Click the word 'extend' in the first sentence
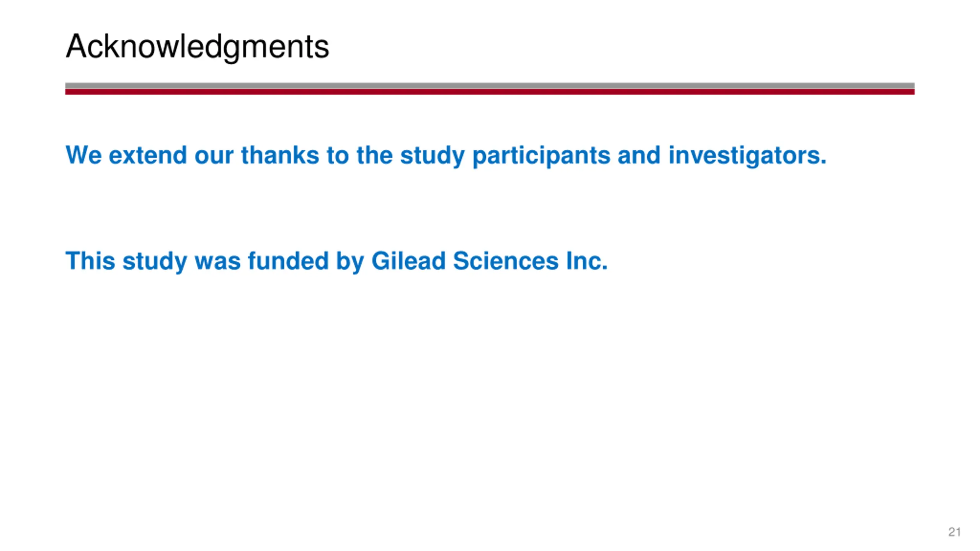Screen dimensions: 980x551 click(x=148, y=155)
